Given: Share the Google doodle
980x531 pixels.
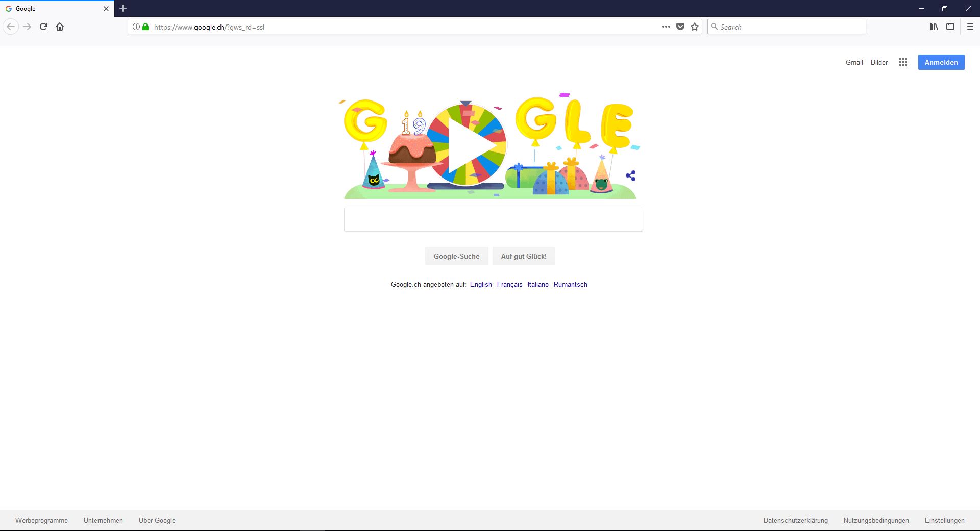Looking at the screenshot, I should (631, 176).
